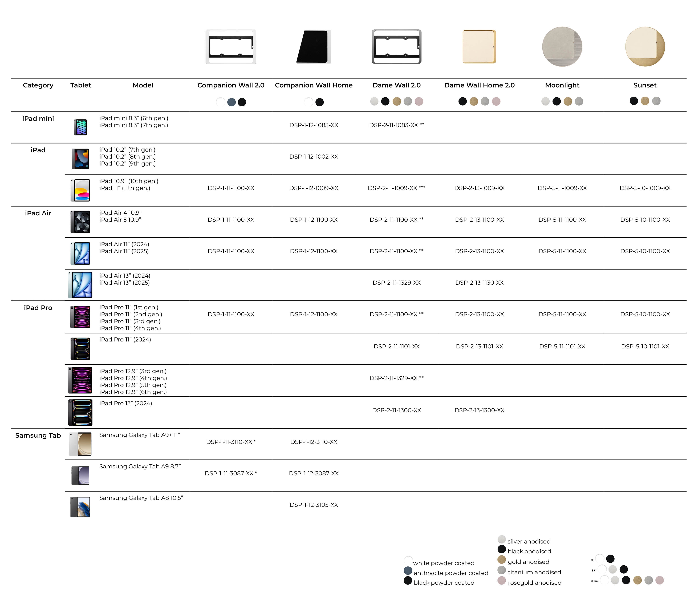Click product code DSP-1-12-3105-XX

tap(314, 505)
